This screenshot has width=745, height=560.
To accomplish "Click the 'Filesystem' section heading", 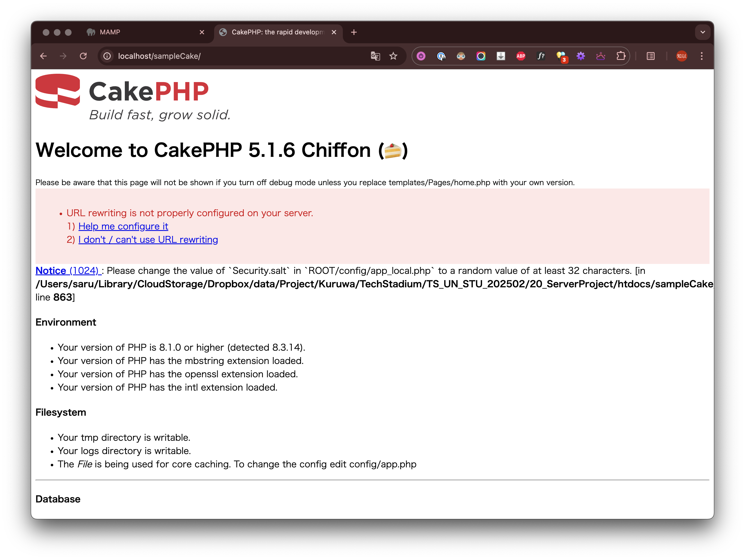I will coord(61,412).
